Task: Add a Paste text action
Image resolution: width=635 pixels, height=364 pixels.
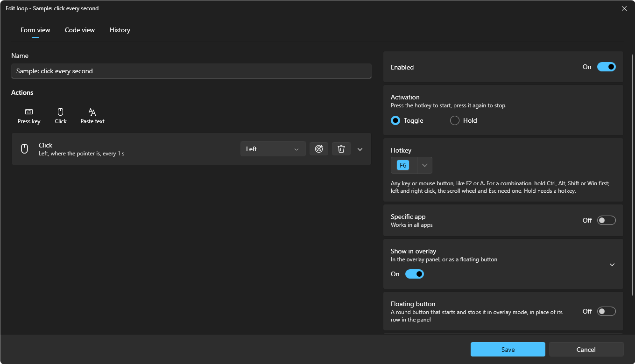Action: point(92,116)
